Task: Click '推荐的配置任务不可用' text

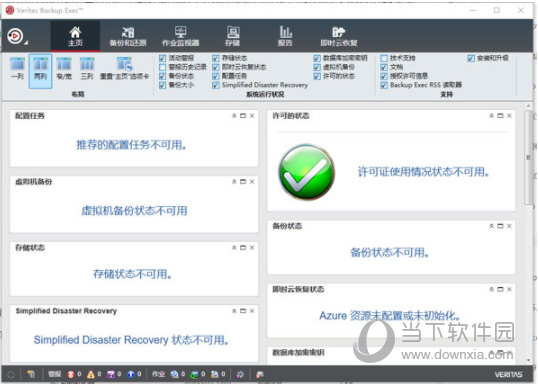Action: (x=131, y=145)
